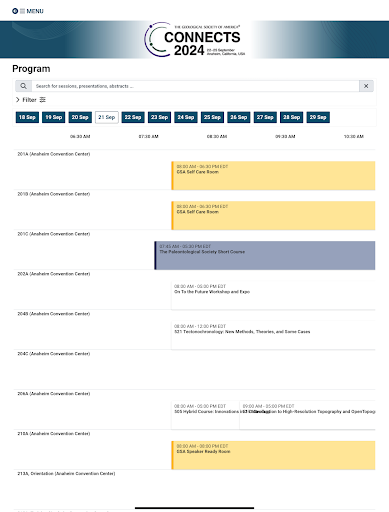The image size is (389, 512).
Task: Click the round back arrow icon
Action: pyautogui.click(x=15, y=11)
